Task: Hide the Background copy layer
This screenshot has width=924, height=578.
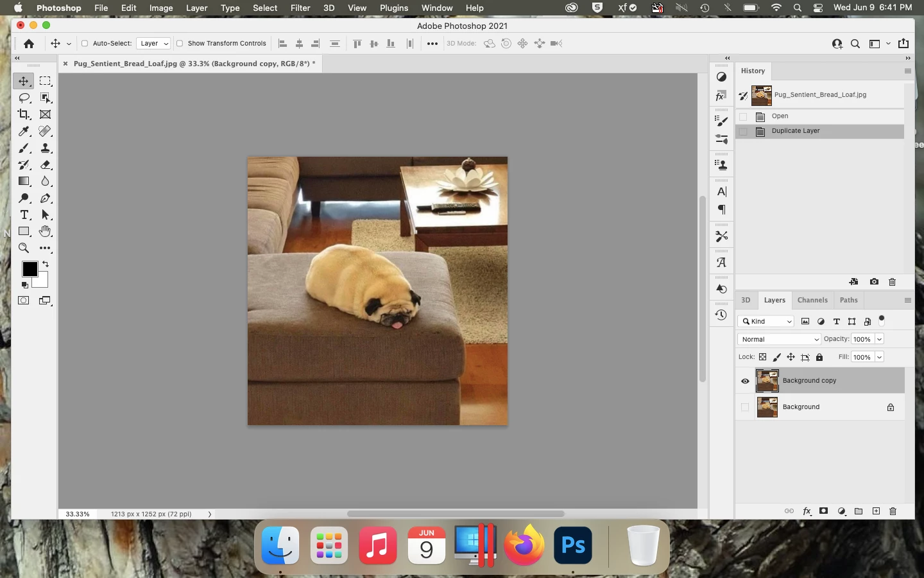Action: pos(745,381)
